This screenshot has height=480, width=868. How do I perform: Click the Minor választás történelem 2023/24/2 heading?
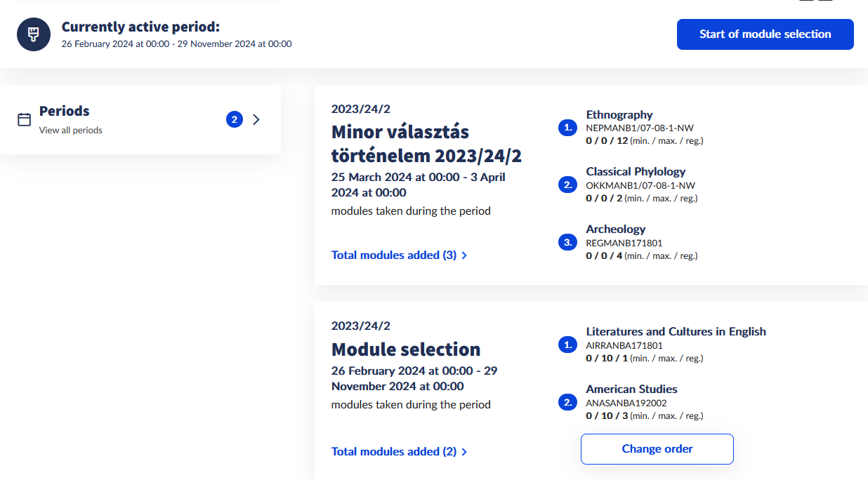click(426, 144)
